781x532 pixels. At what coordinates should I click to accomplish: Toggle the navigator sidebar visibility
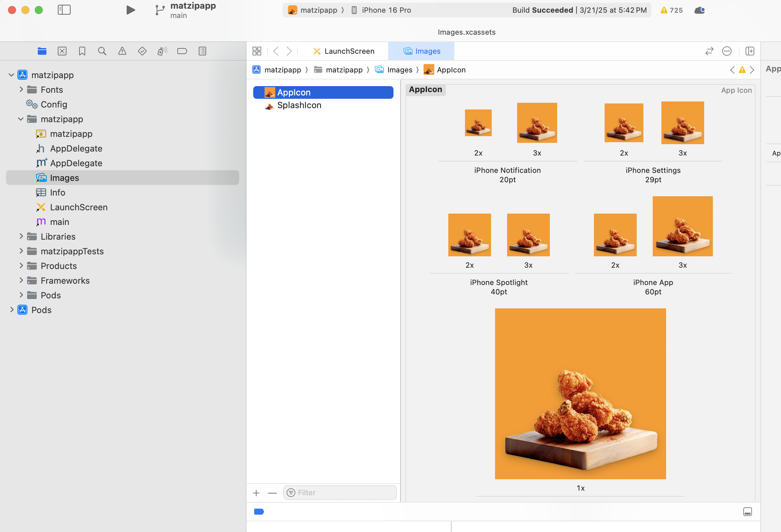pos(64,10)
